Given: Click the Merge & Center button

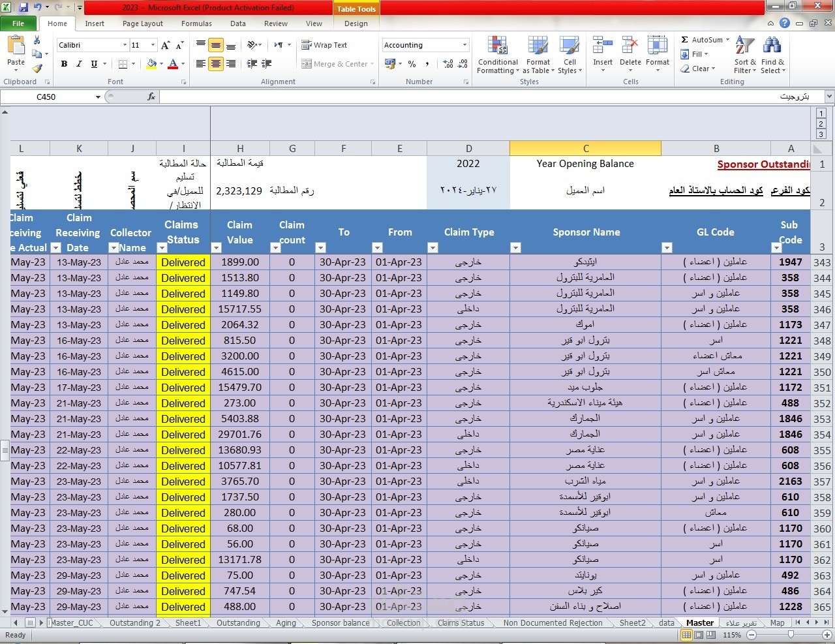Looking at the screenshot, I should (x=337, y=64).
